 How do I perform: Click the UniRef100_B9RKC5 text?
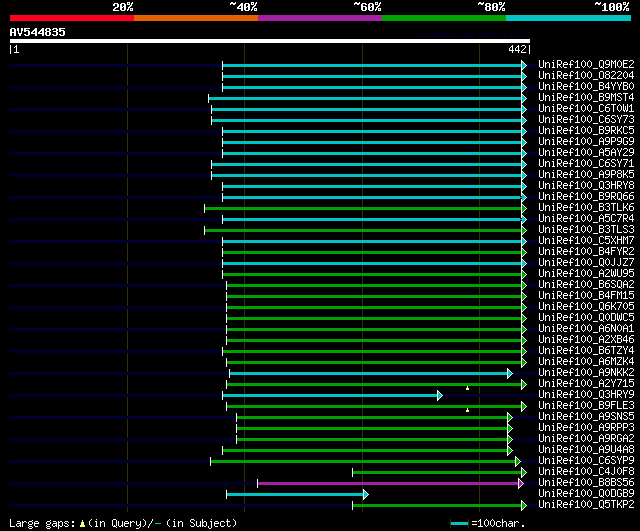point(586,131)
